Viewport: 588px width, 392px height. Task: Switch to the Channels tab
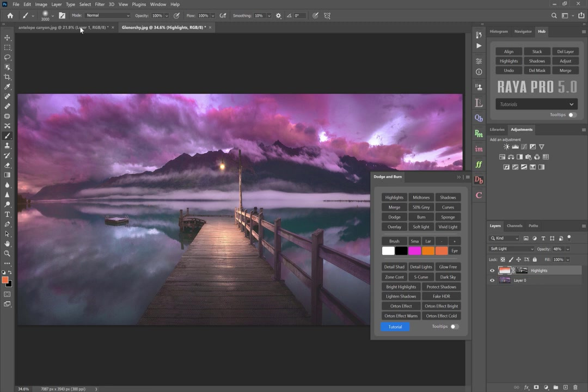[514, 225]
